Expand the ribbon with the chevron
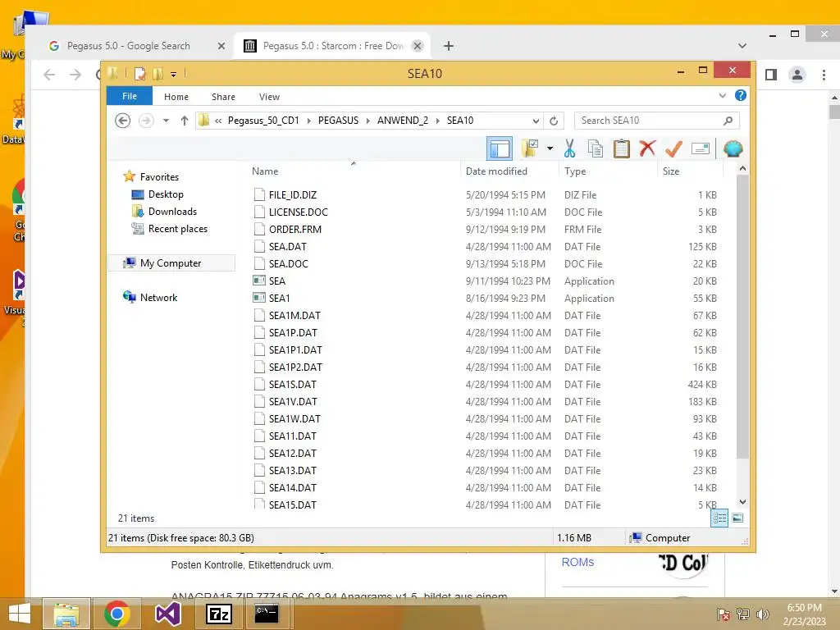 (x=722, y=96)
